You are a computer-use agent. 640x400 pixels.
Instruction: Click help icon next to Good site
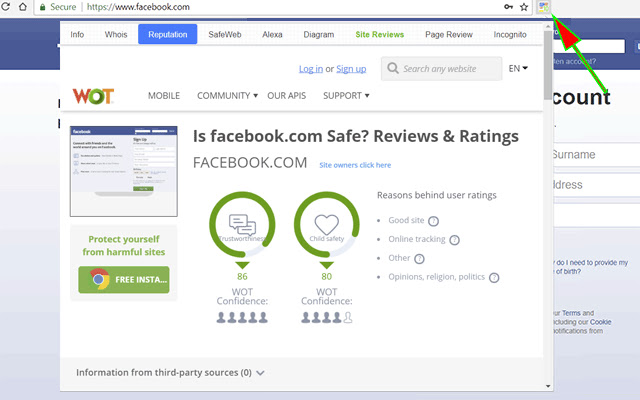coord(433,221)
